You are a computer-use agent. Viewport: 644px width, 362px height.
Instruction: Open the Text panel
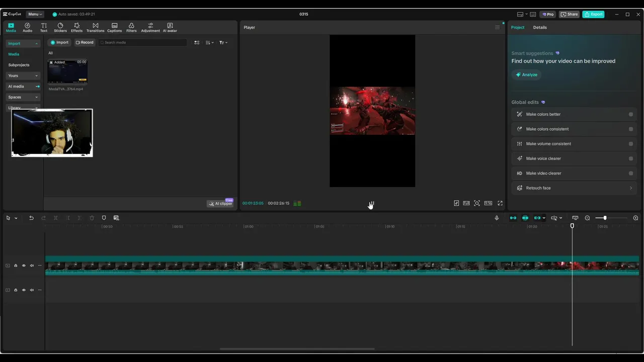(44, 28)
